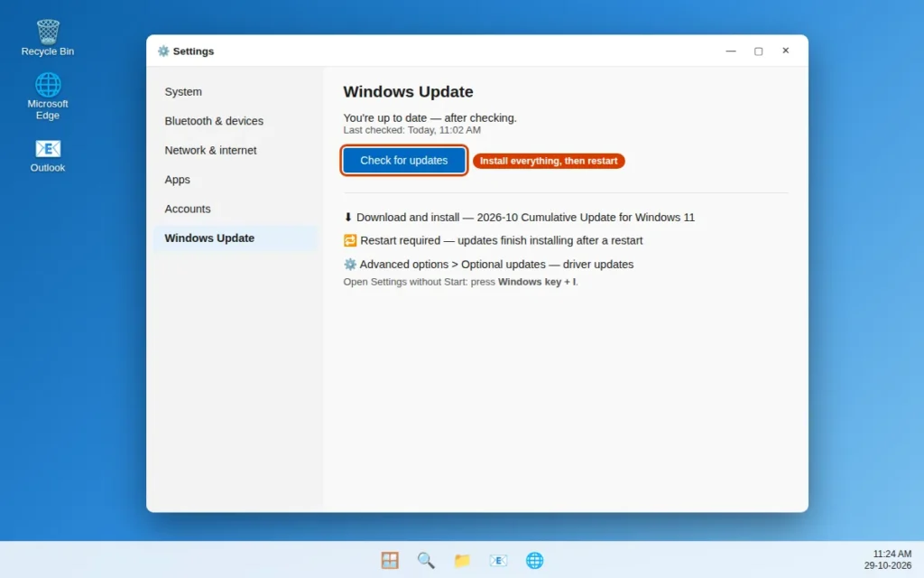Open Accounts settings page
This screenshot has width=924, height=578.
coord(236,209)
